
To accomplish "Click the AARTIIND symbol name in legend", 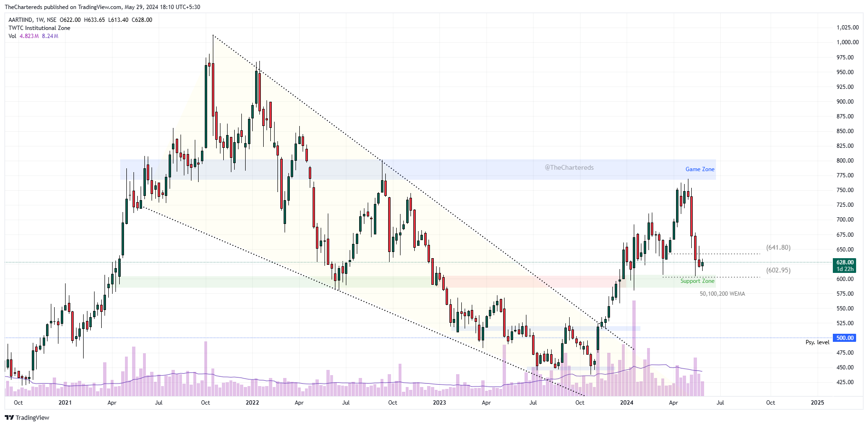I will tap(20, 20).
